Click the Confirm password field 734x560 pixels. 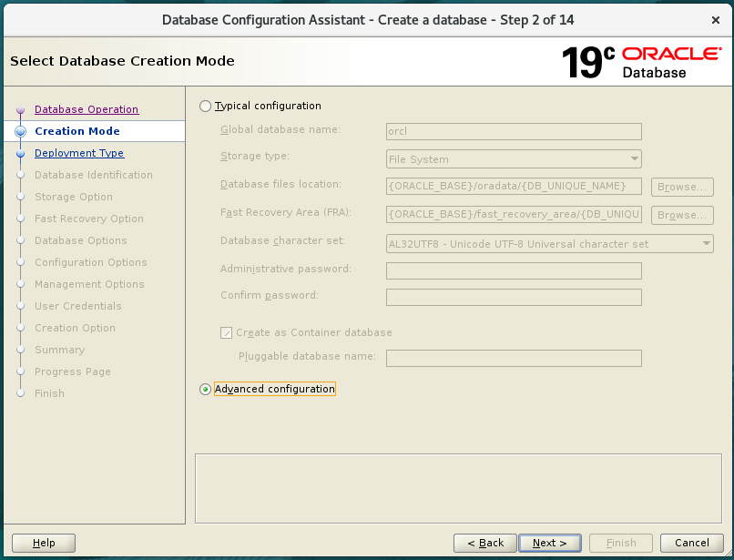point(514,298)
